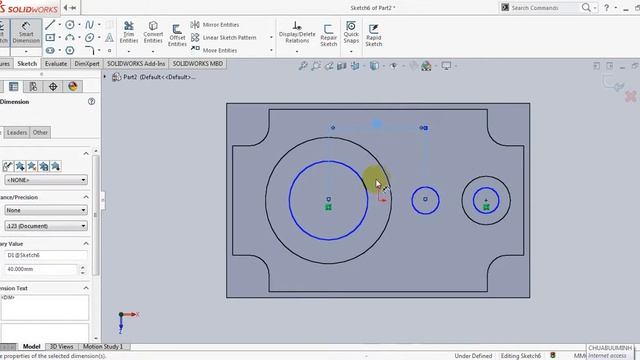Select the Straight Slot tool
Viewport: 640px width, 360px height.
(50, 50)
